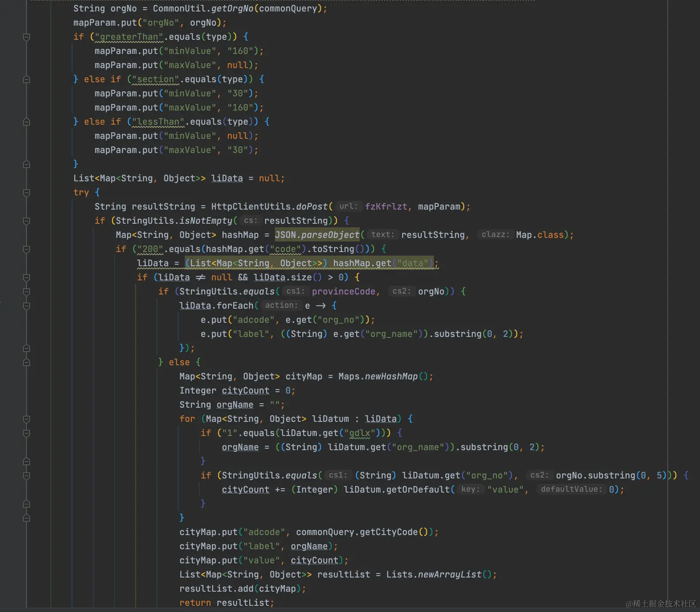The image size is (700, 612).
Task: Collapse the for liDatum loop block
Action: click(x=27, y=419)
